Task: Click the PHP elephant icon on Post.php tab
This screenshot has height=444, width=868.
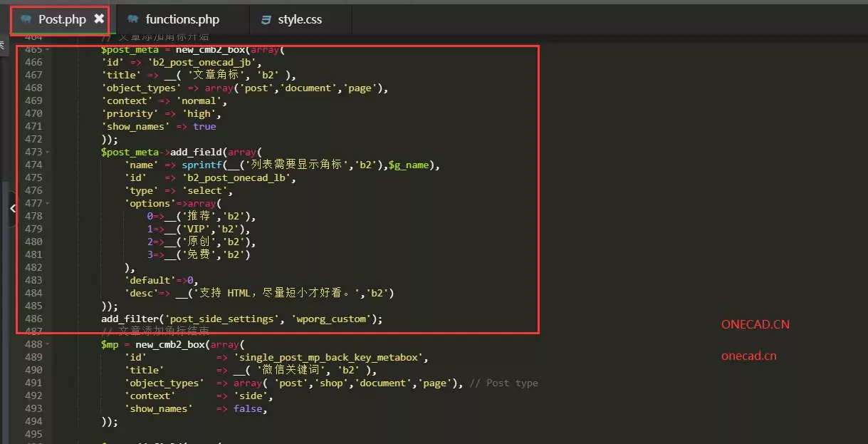Action: [x=26, y=20]
